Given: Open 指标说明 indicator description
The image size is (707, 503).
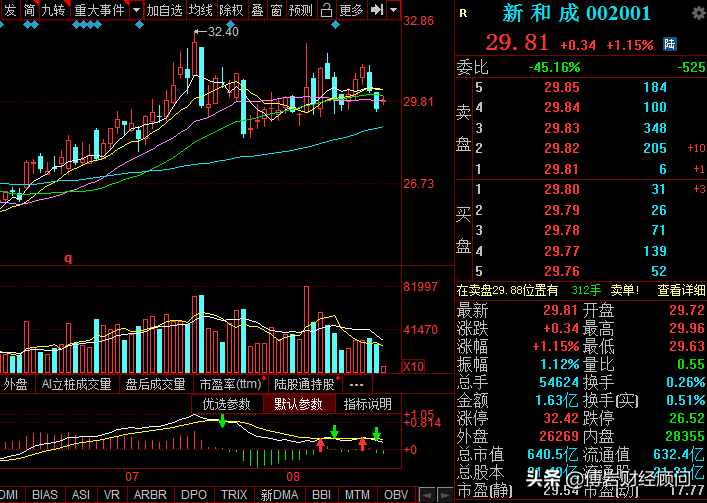Looking at the screenshot, I should pos(367,404).
